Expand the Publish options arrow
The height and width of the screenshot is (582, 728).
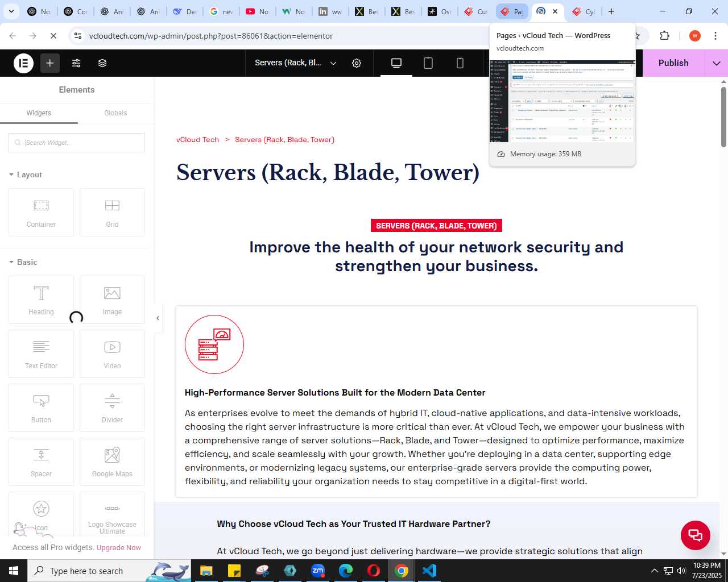(716, 63)
